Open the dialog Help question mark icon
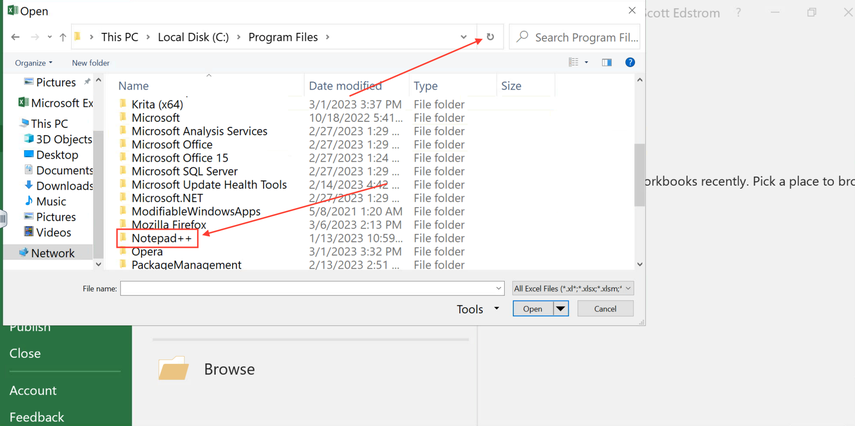The image size is (855, 426). (x=629, y=62)
